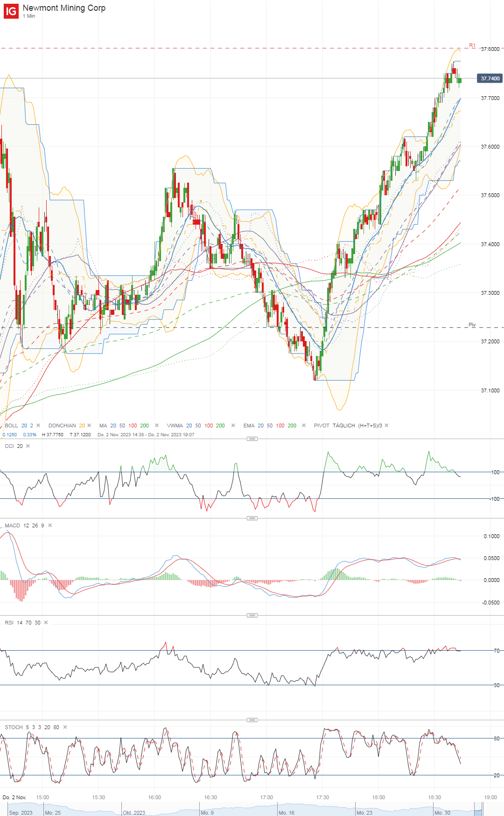Close the CCI 20 indicator panel
Image resolution: width=504 pixels, height=816 pixels.
pos(28,446)
